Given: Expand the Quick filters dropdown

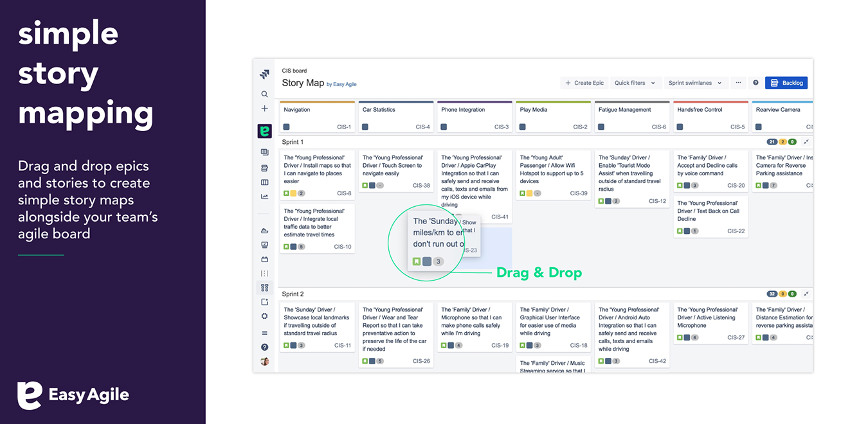Looking at the screenshot, I should [x=635, y=83].
